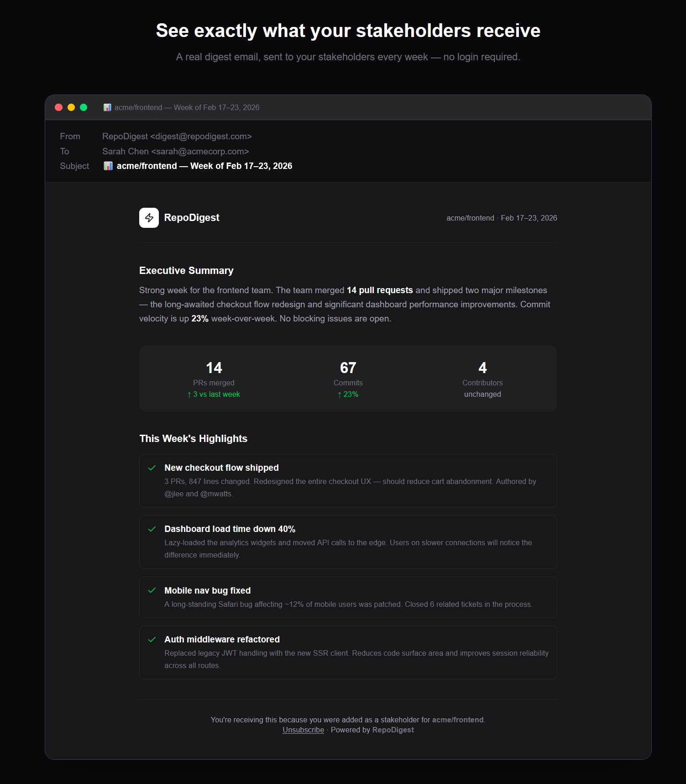Select the '4 Contributors' stat card
686x784 pixels.
click(x=482, y=379)
